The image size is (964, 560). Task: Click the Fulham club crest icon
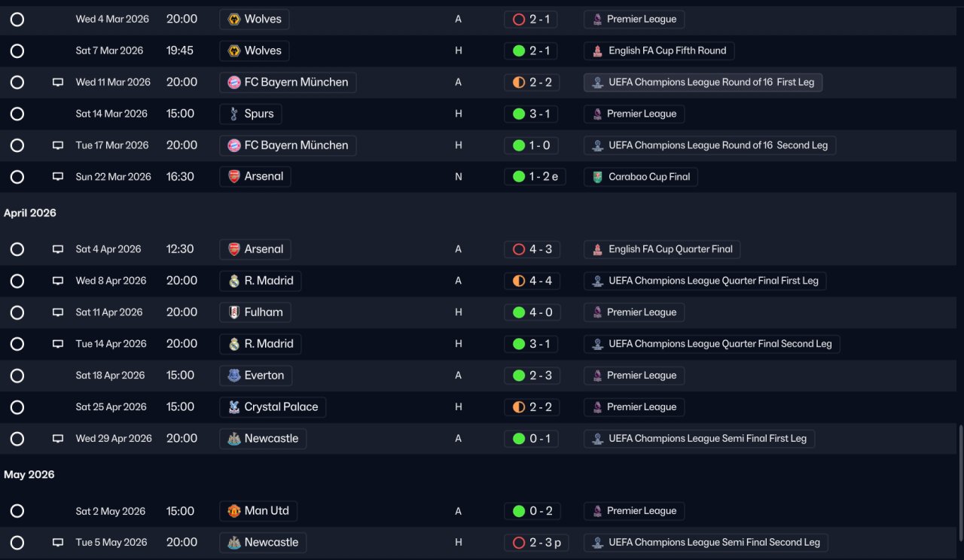coord(234,312)
